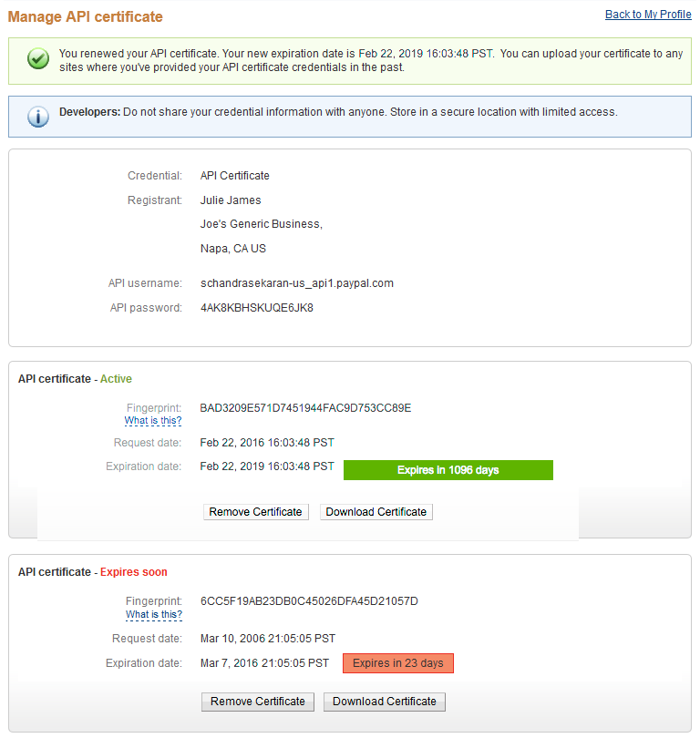The width and height of the screenshot is (700, 738).
Task: Click the green success checkmark icon
Action: (37, 60)
